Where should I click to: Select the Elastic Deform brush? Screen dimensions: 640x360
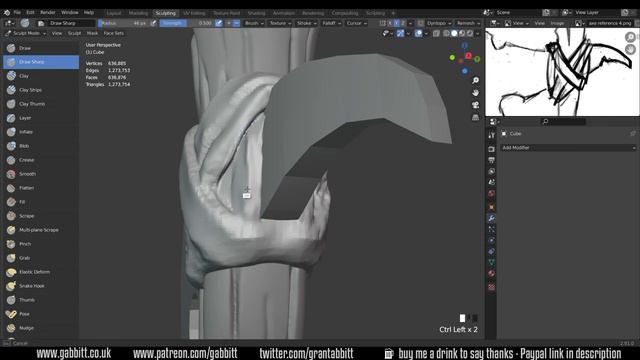(40, 272)
